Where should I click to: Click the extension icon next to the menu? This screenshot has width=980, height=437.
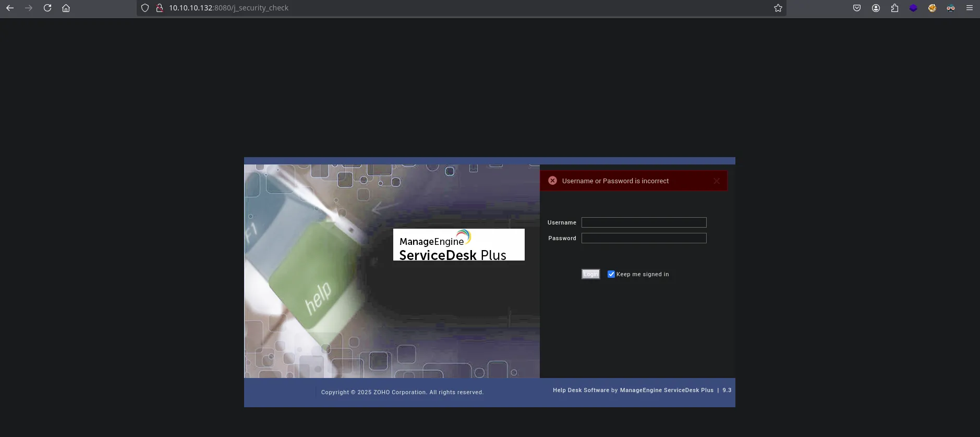951,8
